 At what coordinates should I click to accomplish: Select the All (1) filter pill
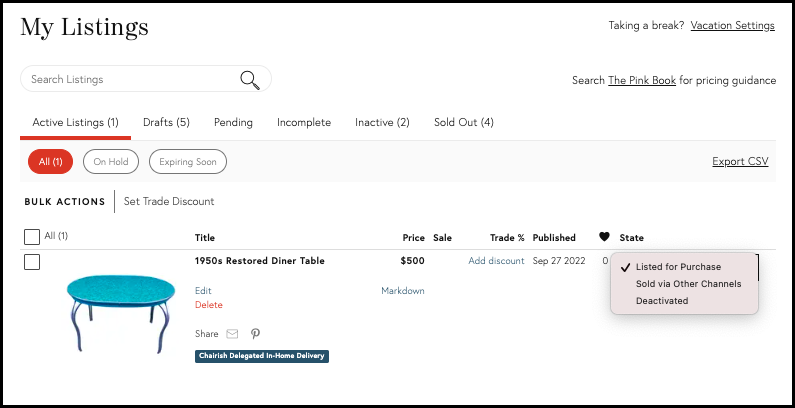click(x=51, y=162)
